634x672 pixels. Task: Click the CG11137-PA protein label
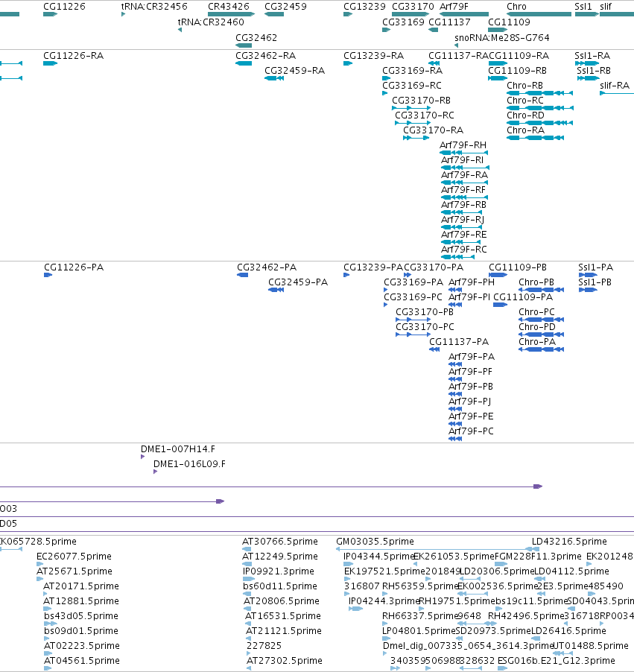click(459, 341)
